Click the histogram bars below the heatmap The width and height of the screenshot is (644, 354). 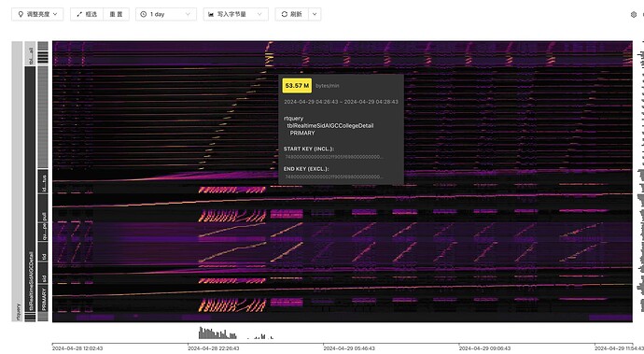point(235,333)
